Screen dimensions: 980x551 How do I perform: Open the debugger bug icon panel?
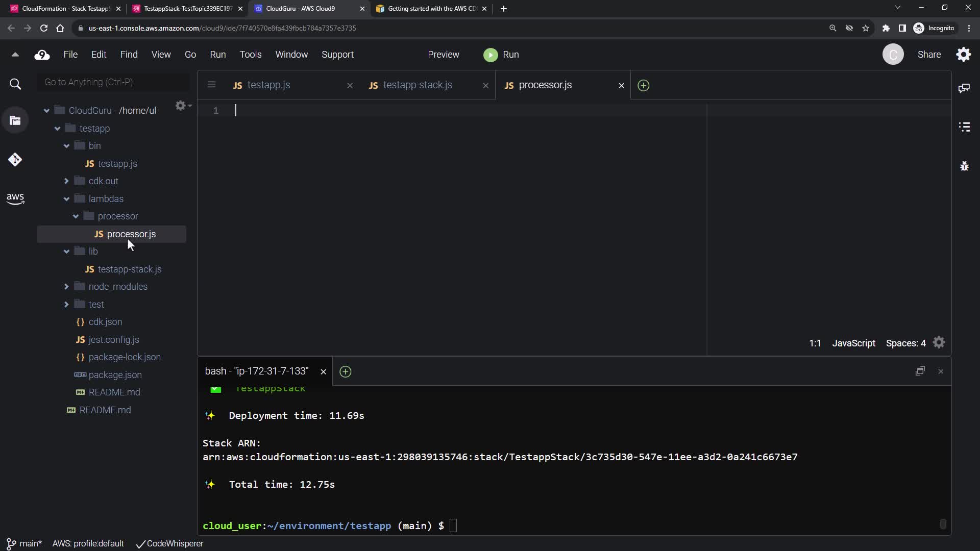(964, 166)
